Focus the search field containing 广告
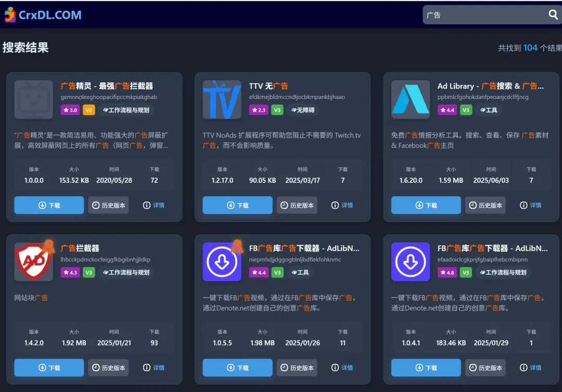The image size is (562, 392). pyautogui.click(x=492, y=15)
